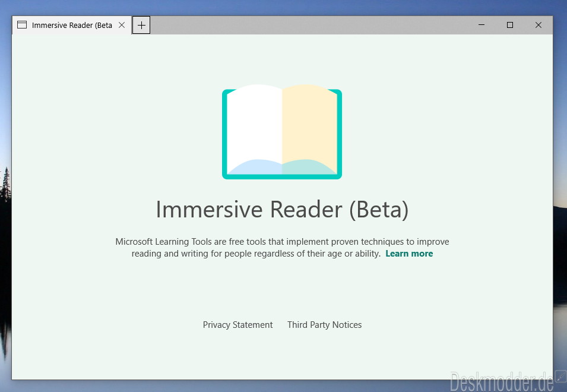Select the Immersive Reader (Beta tab
This screenshot has width=567, height=392.
[x=72, y=26]
